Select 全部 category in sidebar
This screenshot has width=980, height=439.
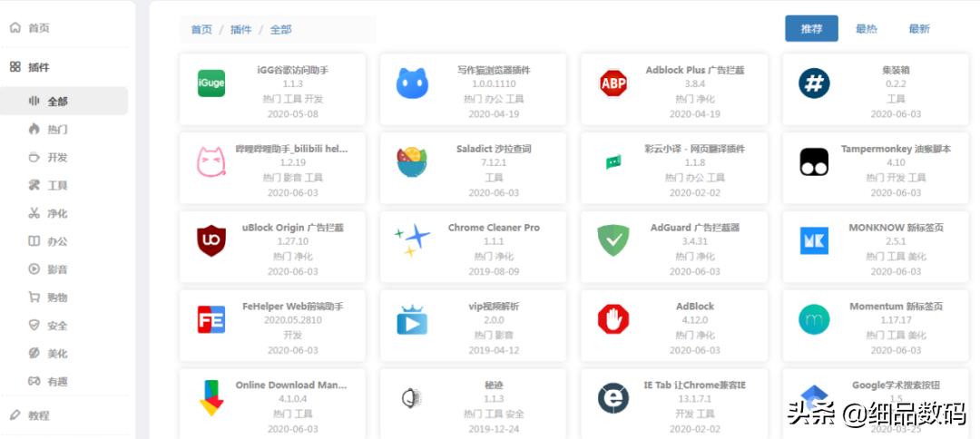(x=64, y=102)
